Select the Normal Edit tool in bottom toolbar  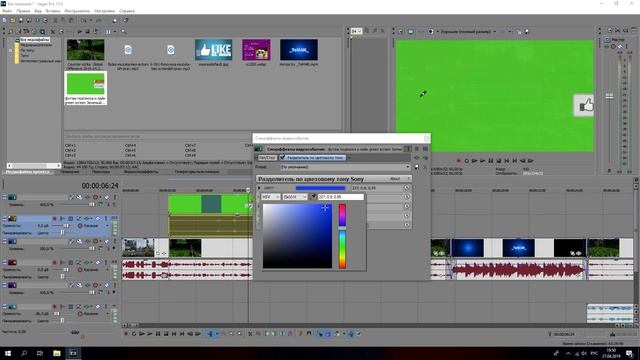point(210,334)
